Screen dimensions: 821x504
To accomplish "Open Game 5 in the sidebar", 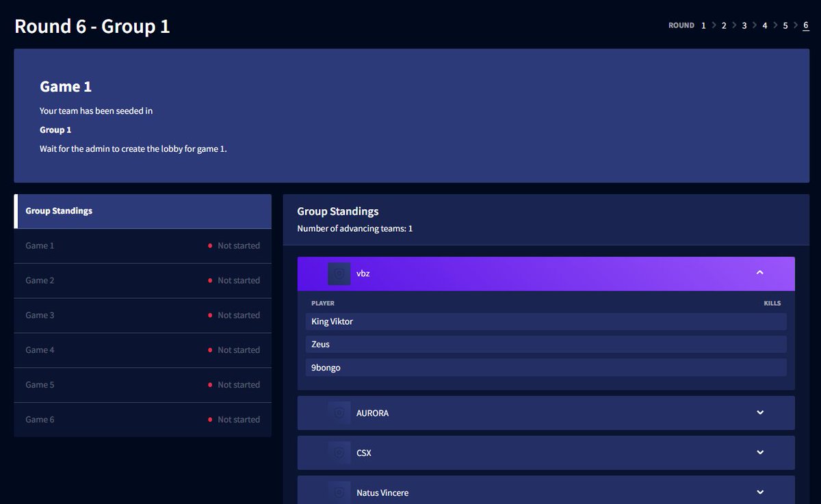I will pos(143,385).
